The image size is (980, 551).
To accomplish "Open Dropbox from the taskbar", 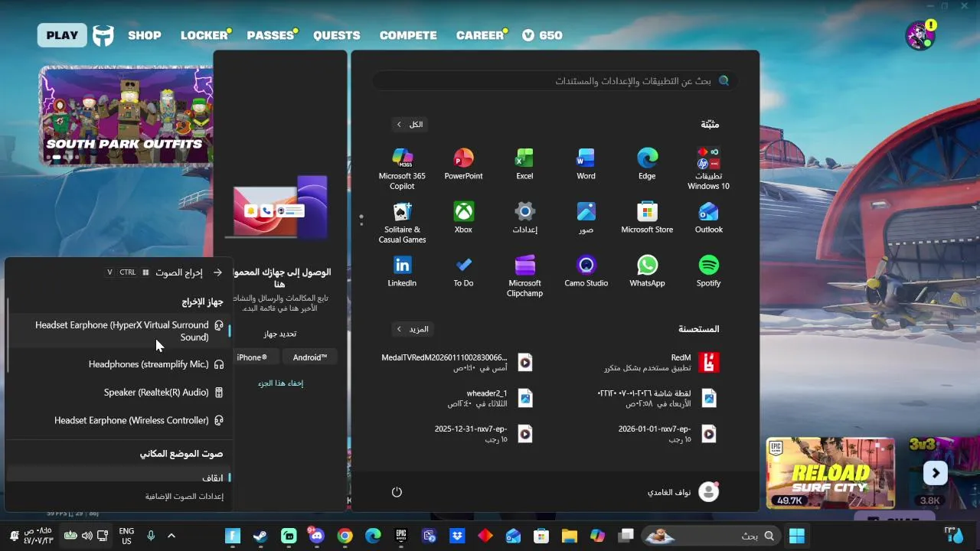I will [457, 536].
